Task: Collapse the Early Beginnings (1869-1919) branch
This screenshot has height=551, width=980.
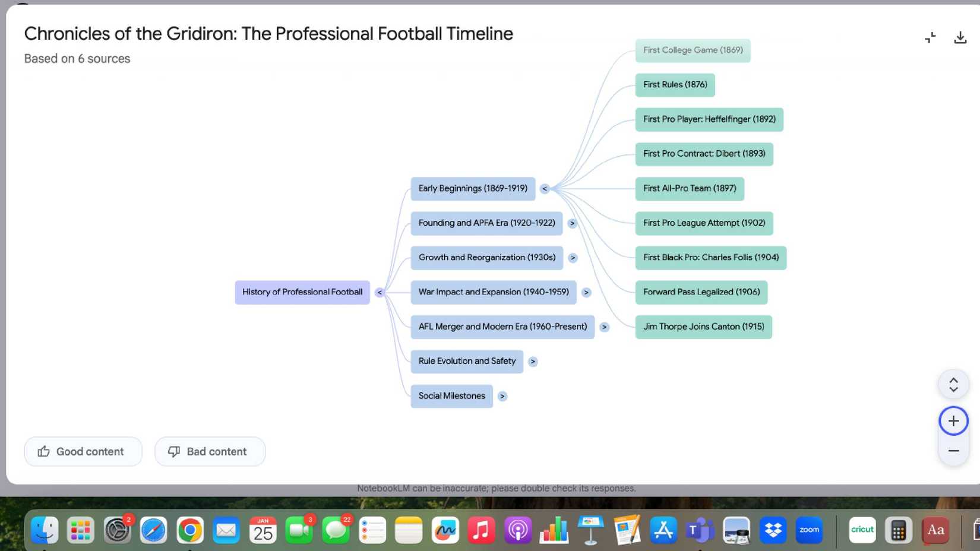Action: 545,188
